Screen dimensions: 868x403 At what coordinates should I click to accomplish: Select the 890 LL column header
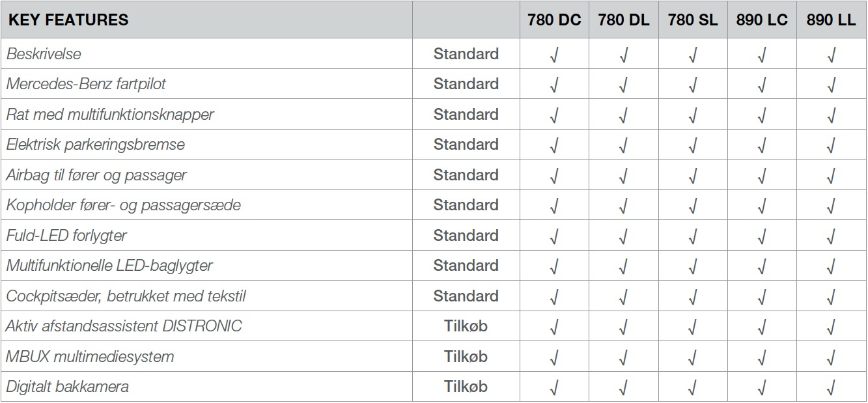point(831,20)
